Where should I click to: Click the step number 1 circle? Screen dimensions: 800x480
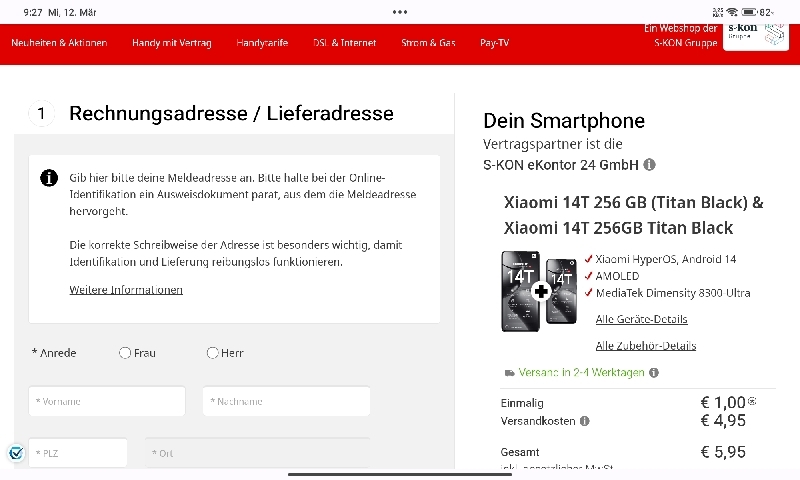point(41,113)
